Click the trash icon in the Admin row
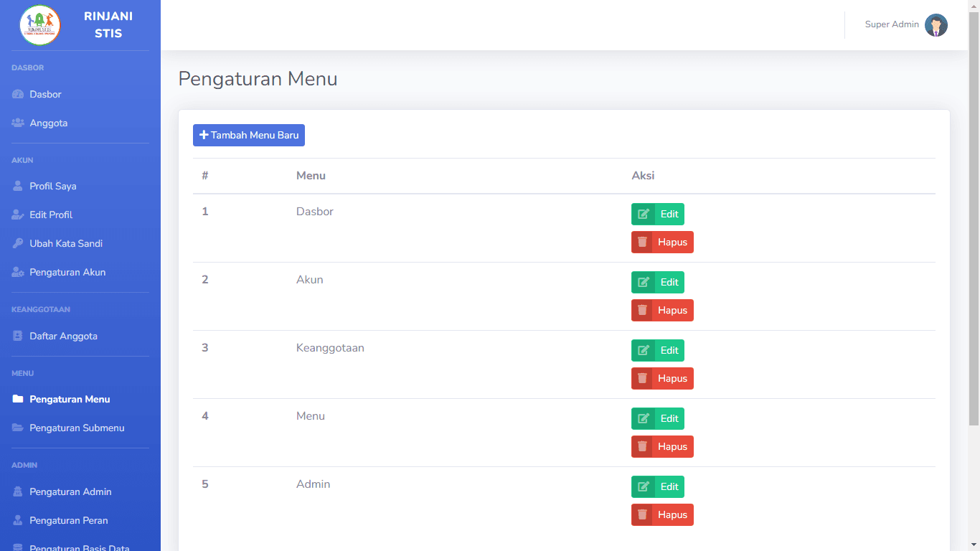This screenshot has height=551, width=980. click(x=642, y=515)
